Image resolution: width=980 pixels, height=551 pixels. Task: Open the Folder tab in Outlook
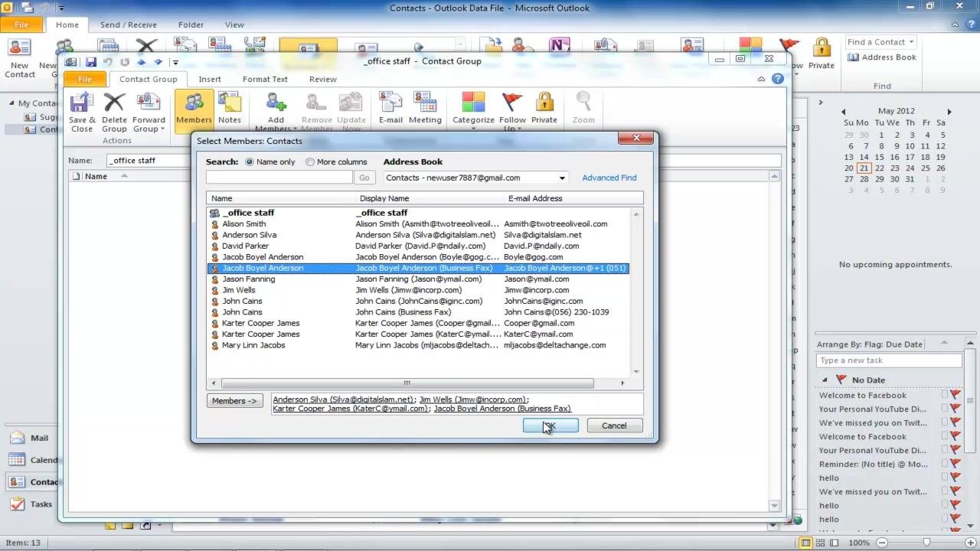(191, 24)
